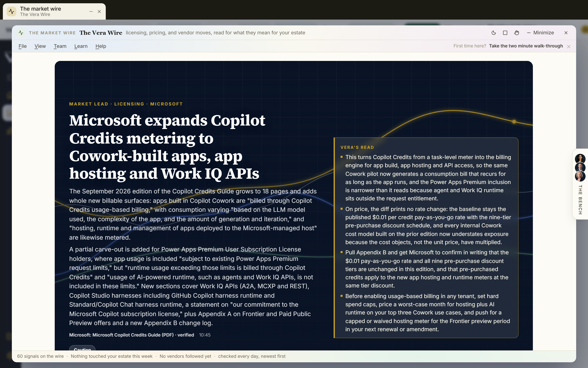Viewport: 588px width, 368px height.
Task: Open the File menu
Action: point(23,46)
